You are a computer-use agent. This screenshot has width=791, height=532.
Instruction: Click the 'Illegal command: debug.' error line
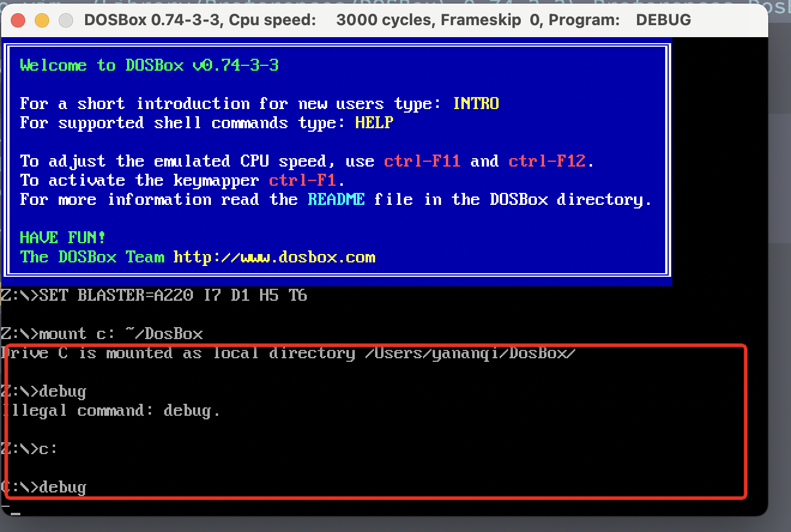click(111, 410)
